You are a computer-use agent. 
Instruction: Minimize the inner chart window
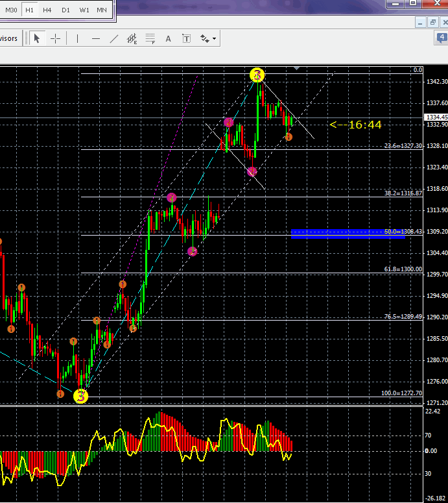point(420,23)
